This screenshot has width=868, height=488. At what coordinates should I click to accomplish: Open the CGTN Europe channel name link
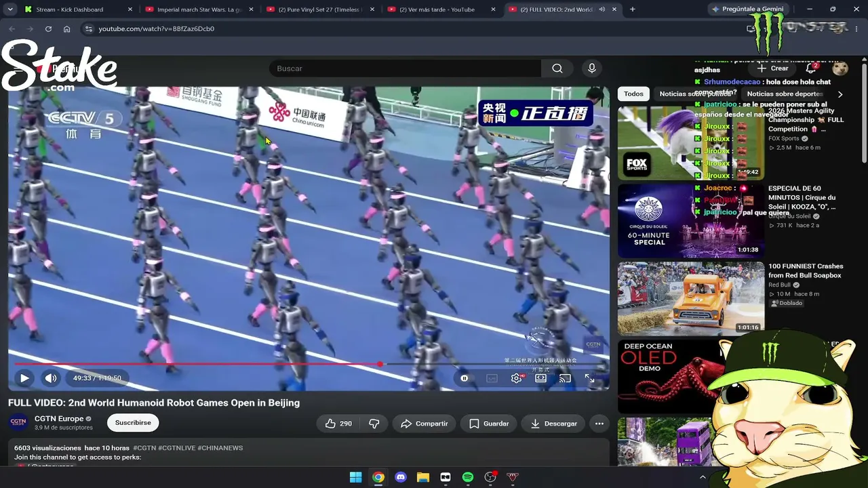[x=59, y=419]
